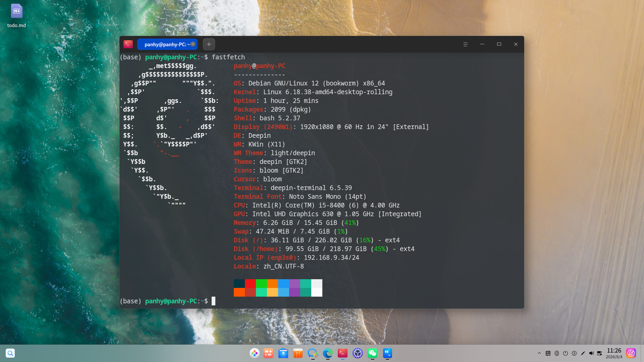Launch Microsoft Edge from the dock
644x362 pixels.
328,353
